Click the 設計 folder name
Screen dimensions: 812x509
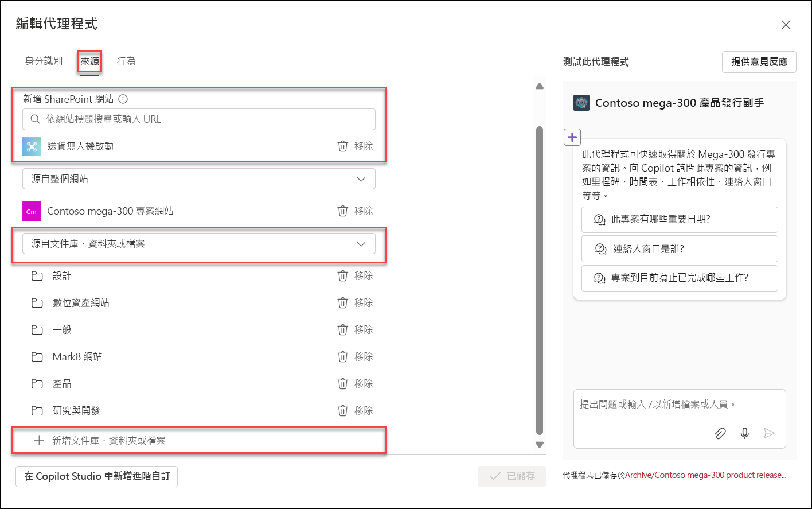coord(62,276)
